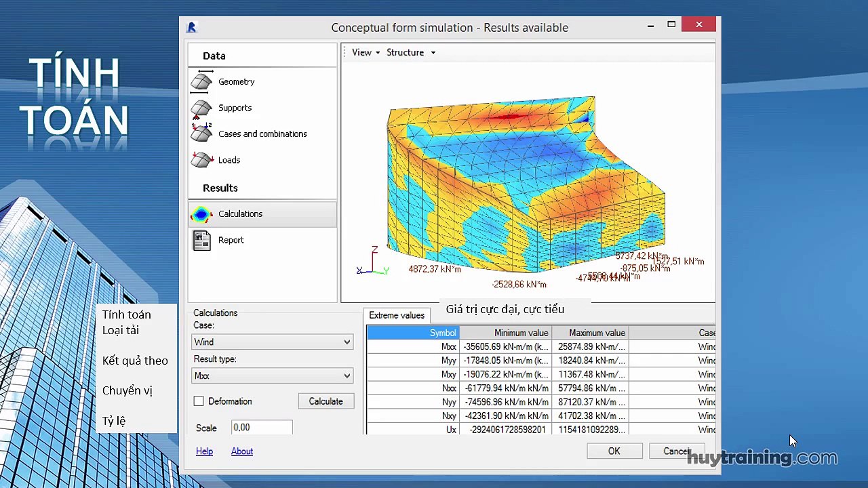Select the Calculations label
Viewport: 868px width, 488px height.
pos(240,213)
